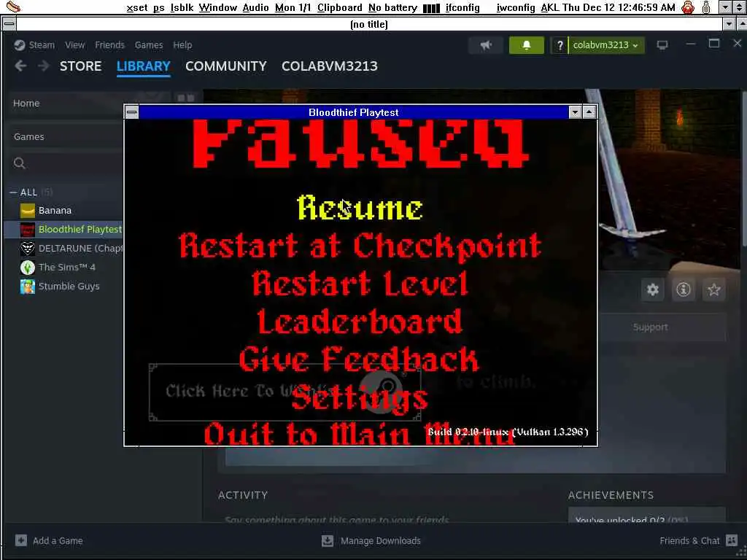Select Give Feedback
The image size is (747, 560).
pos(359,359)
